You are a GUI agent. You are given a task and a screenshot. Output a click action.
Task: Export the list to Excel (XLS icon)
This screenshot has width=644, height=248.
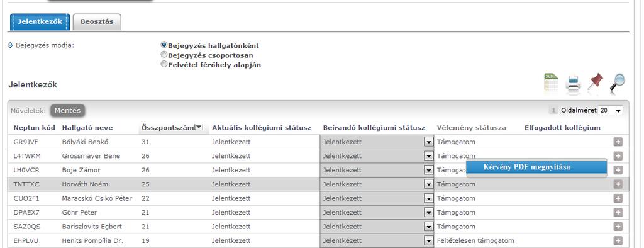551,82
